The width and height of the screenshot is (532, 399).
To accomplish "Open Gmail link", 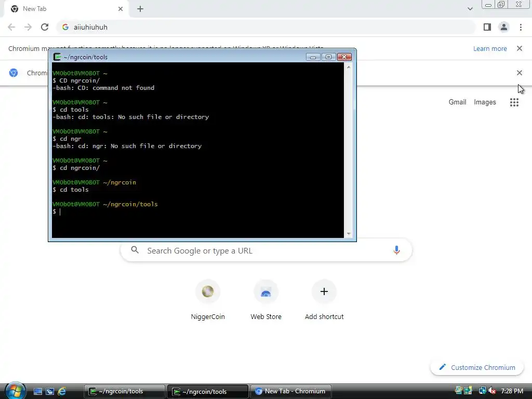I will pos(457,102).
